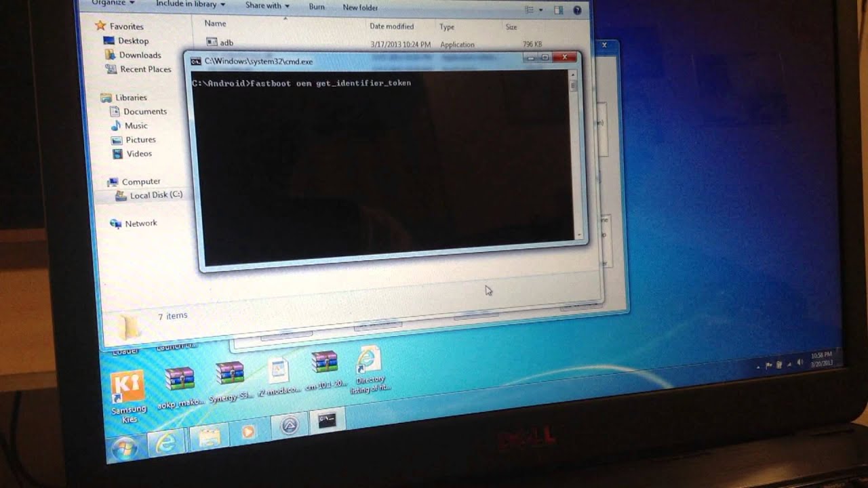868x488 pixels.
Task: Click the cmd.exe title bar icon
Action: (195, 61)
